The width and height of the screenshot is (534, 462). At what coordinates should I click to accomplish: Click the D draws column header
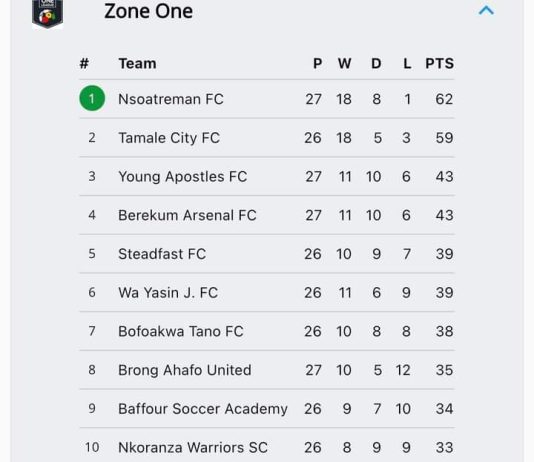click(x=376, y=64)
